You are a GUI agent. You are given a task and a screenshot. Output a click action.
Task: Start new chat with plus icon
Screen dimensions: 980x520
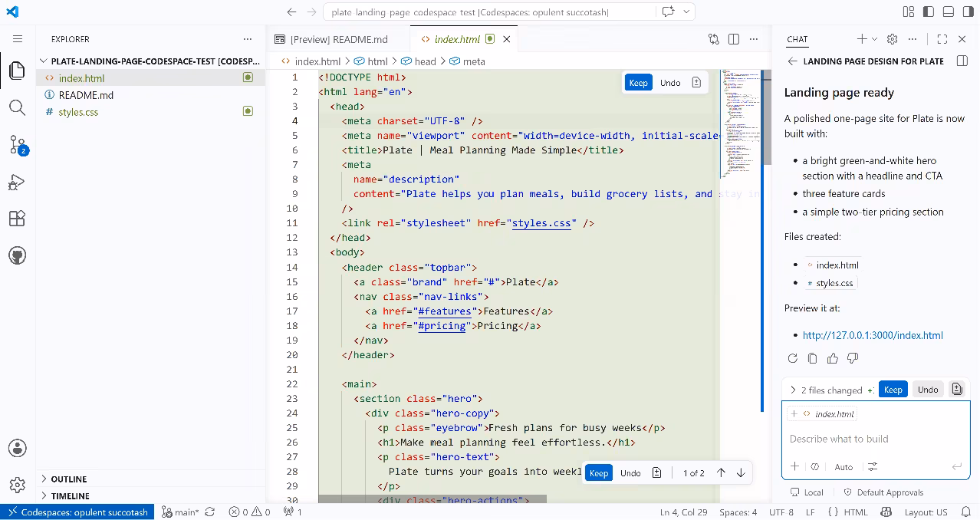pyautogui.click(x=862, y=39)
